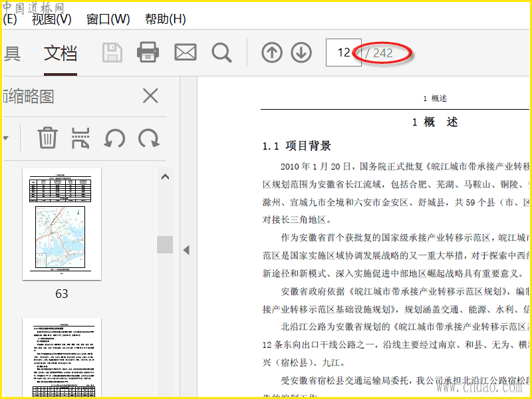The height and width of the screenshot is (399, 532).
Task: Collapse the side panel with left triangle
Action: click(186, 250)
